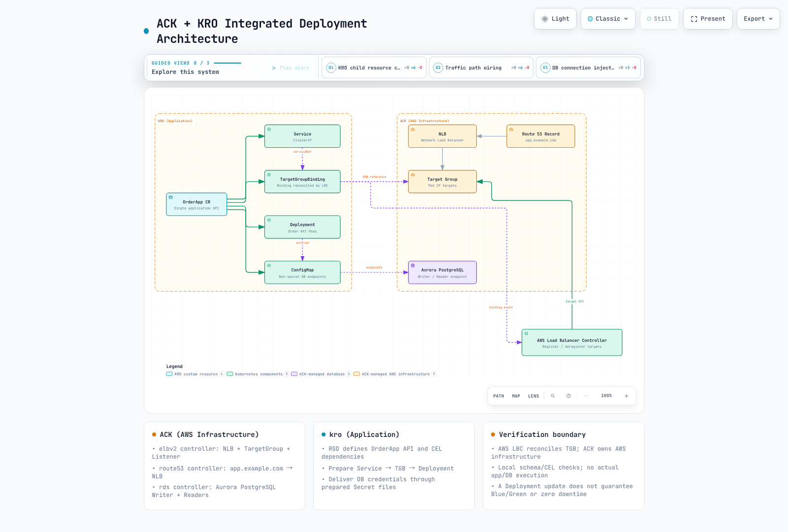Click the TargetGroupBinding node
The image size is (788, 532).
point(302,182)
